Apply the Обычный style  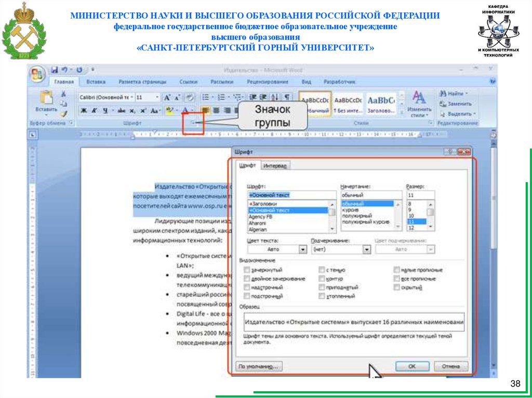coord(316,104)
